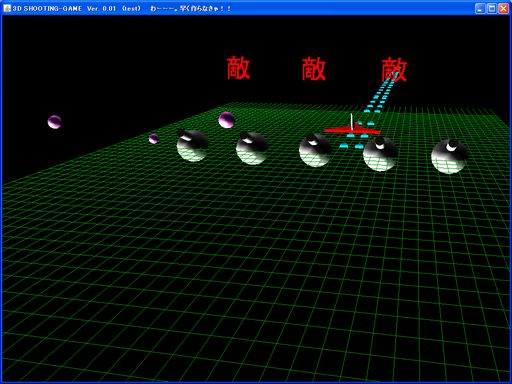Select the rightmost red 敵 enemy marker
The width and height of the screenshot is (512, 384).
pyautogui.click(x=394, y=69)
